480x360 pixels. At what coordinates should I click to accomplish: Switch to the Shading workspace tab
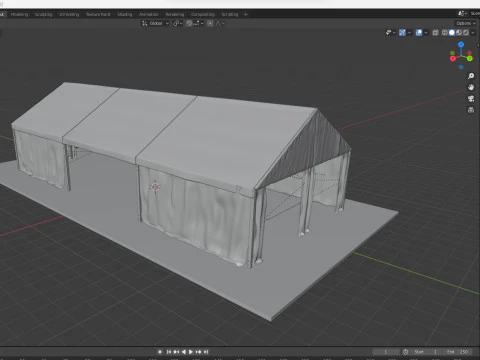point(125,14)
